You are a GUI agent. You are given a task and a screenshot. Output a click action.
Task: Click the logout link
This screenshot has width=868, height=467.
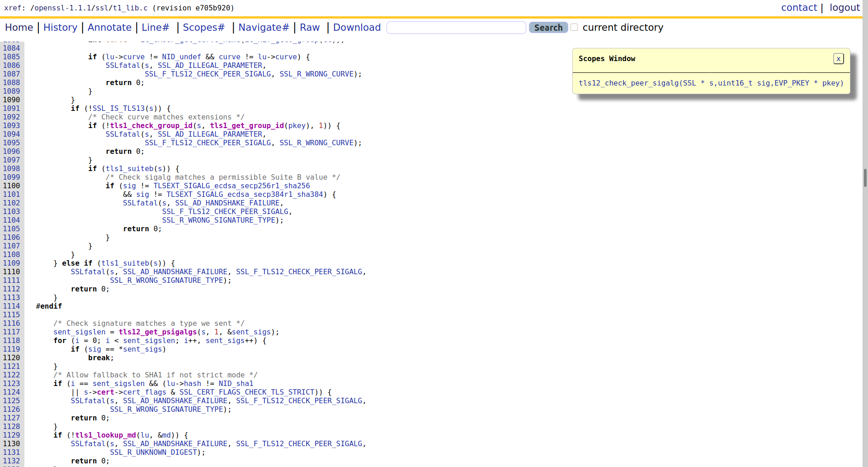pos(844,8)
